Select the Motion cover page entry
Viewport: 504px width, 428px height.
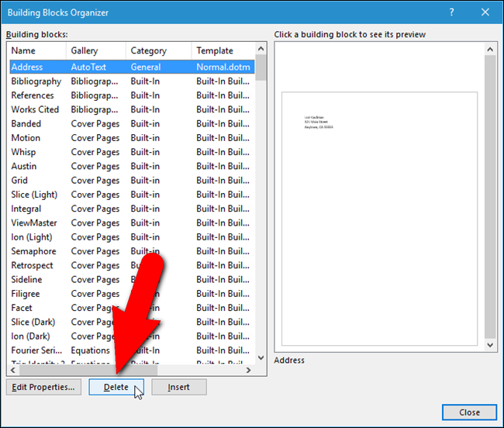(x=132, y=138)
